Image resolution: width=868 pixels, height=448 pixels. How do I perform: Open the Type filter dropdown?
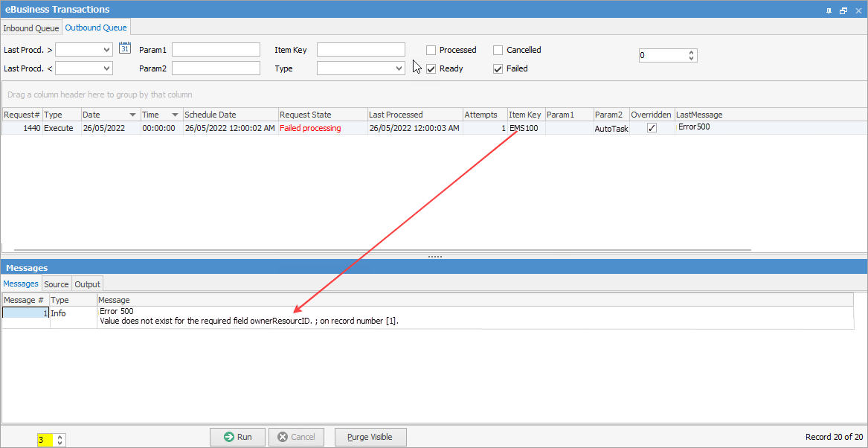(399, 68)
